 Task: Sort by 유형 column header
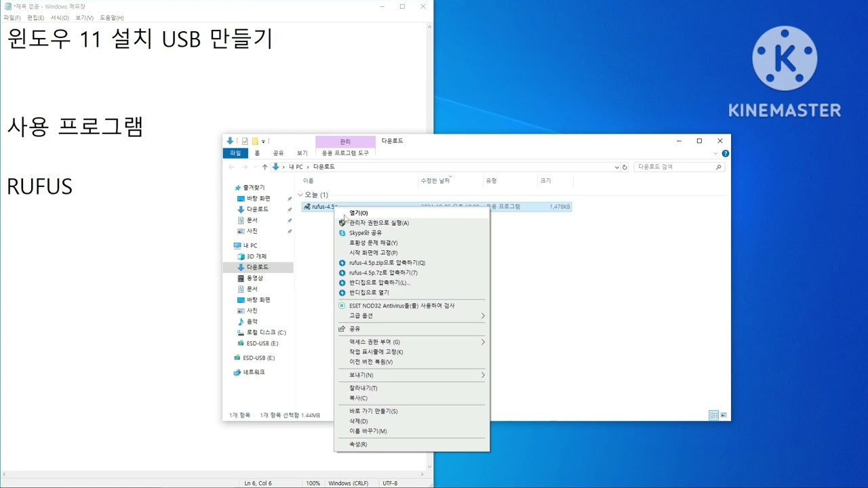coord(491,181)
